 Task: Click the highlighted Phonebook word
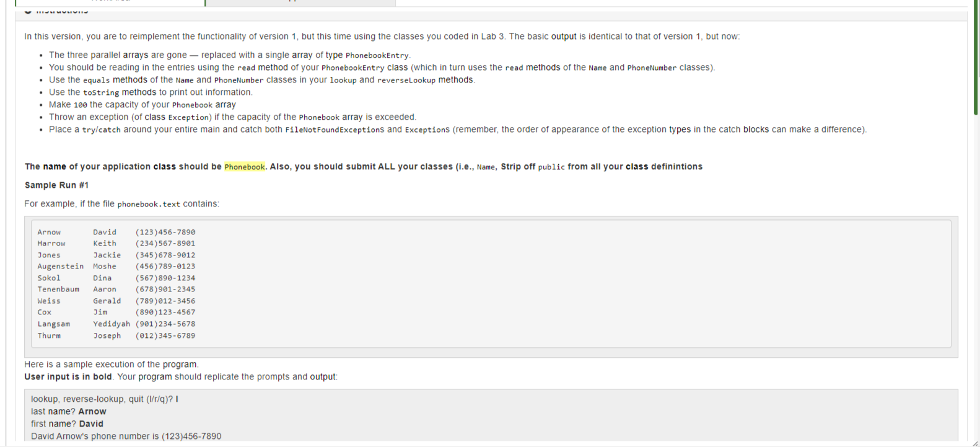pyautogui.click(x=245, y=167)
